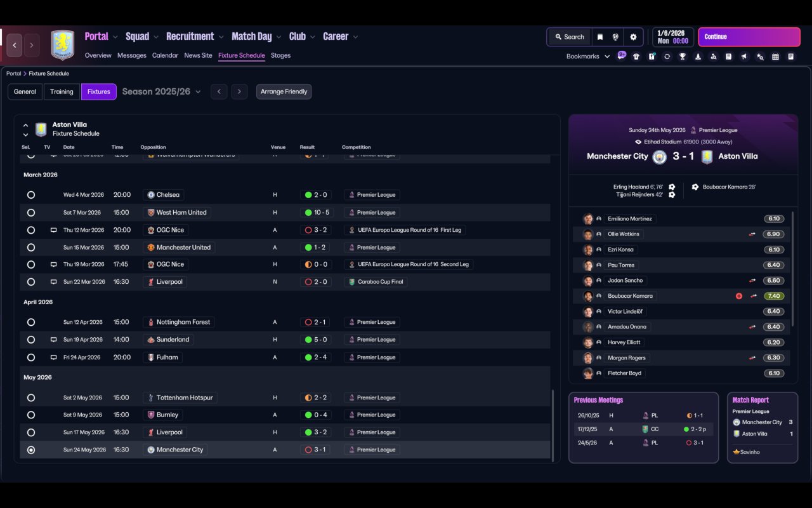Switch to the Training schedule tab
812x508 pixels.
click(x=62, y=91)
